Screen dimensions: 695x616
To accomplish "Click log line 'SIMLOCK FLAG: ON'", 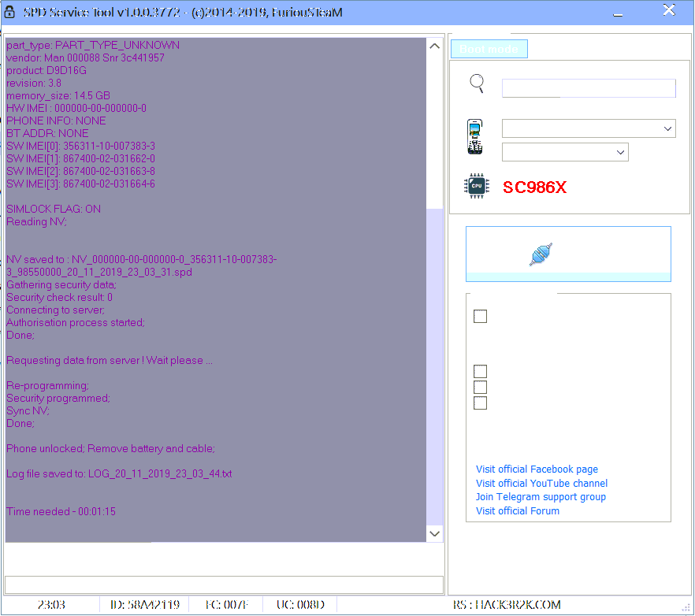I will pyautogui.click(x=54, y=210).
